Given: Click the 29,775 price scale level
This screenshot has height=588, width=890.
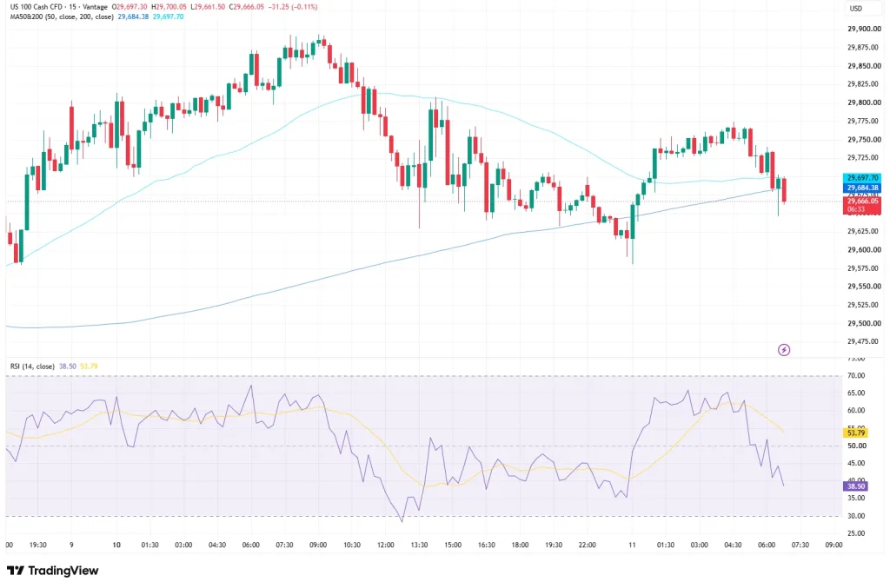Looking at the screenshot, I should 864,121.
